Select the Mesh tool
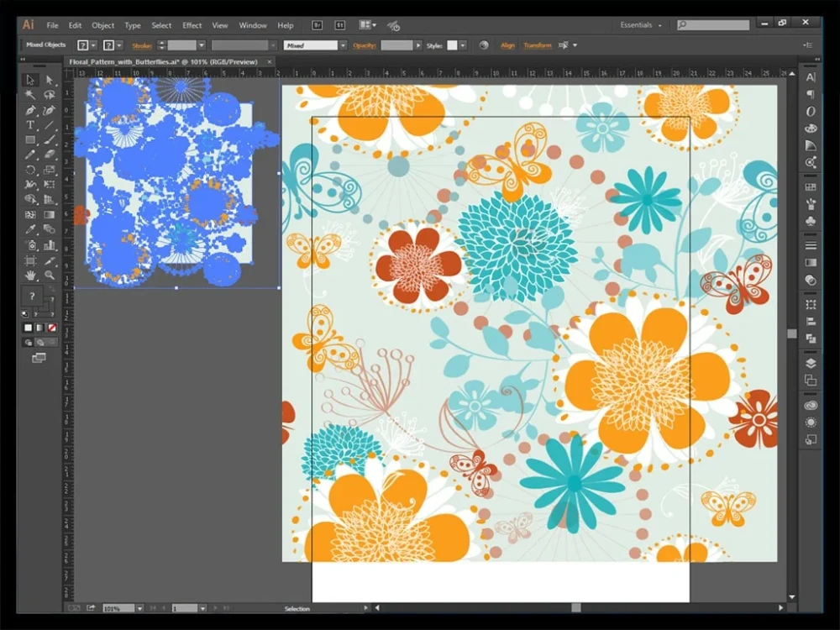 point(30,215)
